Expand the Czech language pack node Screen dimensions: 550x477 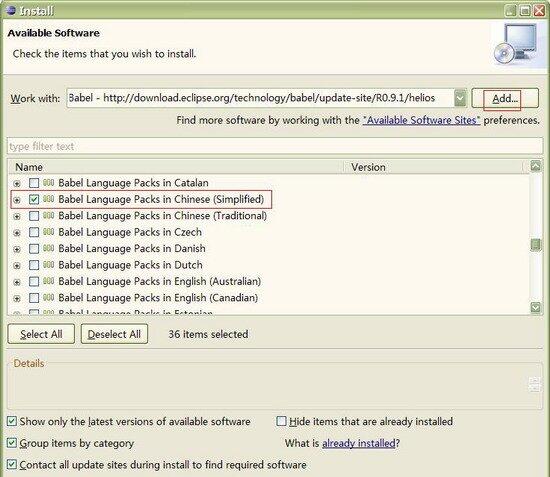click(x=16, y=233)
